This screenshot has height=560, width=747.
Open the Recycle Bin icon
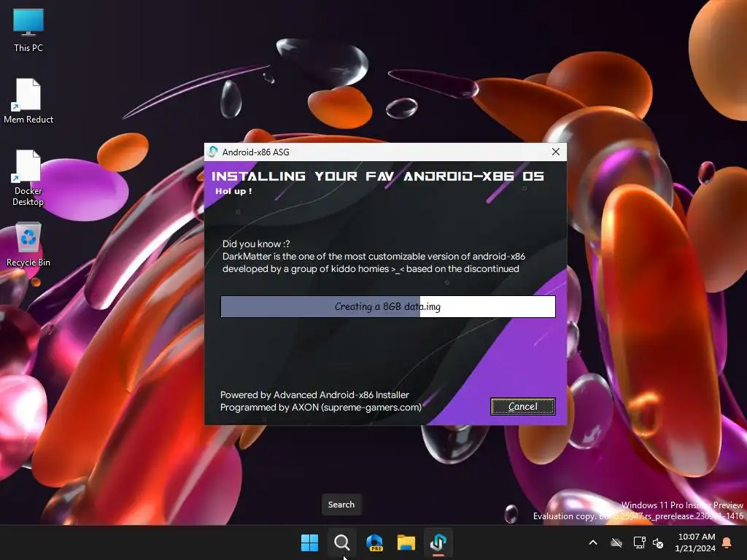(28, 244)
